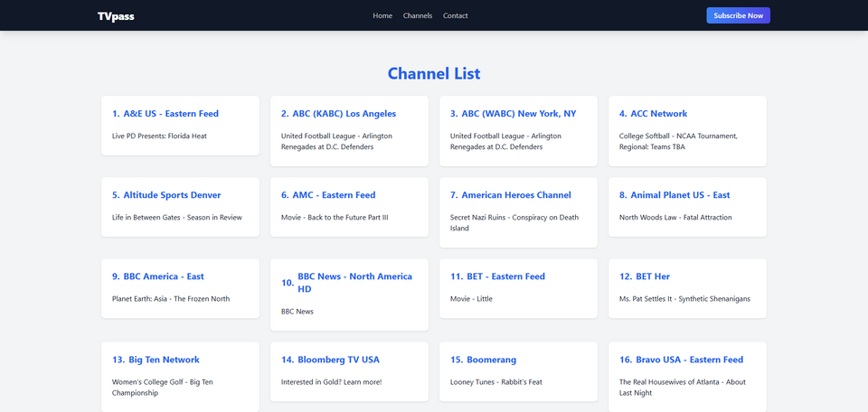Click 'Planet Earth: Asia - The Frozen North'
Image resolution: width=868 pixels, height=412 pixels.
point(171,299)
